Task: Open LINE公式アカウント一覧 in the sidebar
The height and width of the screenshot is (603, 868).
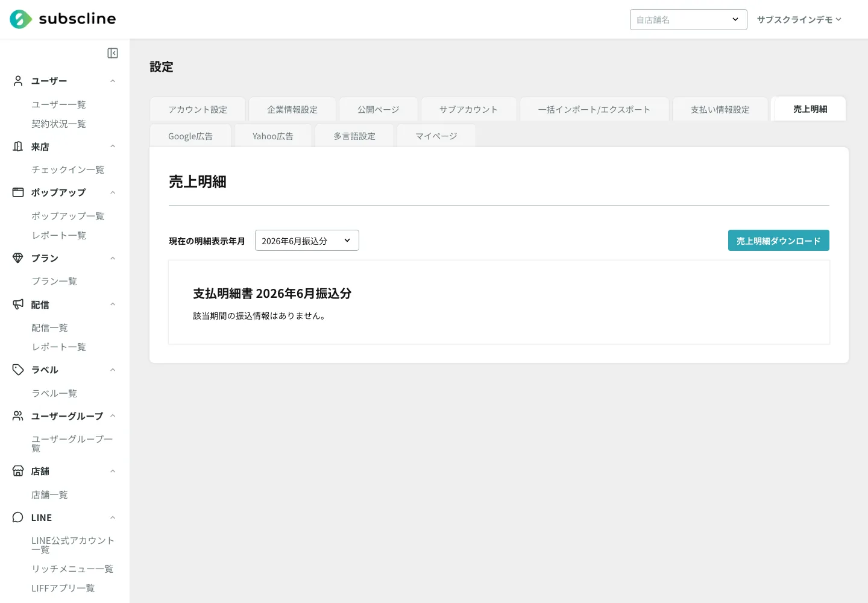Action: [x=73, y=545]
